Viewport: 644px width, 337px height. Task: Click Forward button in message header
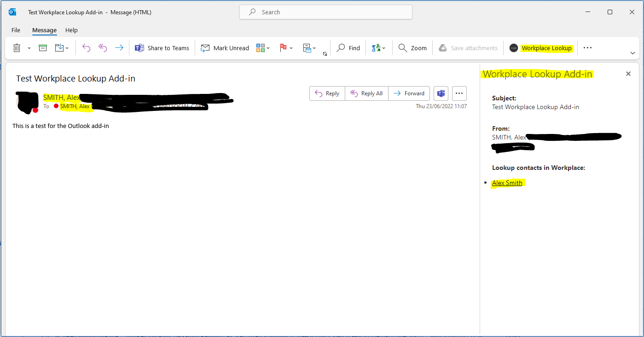click(409, 93)
